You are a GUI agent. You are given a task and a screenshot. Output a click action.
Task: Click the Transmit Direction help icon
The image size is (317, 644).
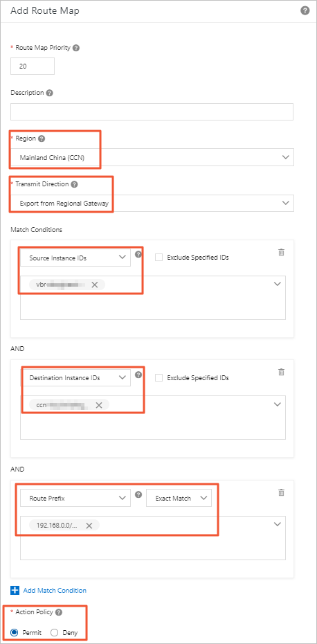74,184
